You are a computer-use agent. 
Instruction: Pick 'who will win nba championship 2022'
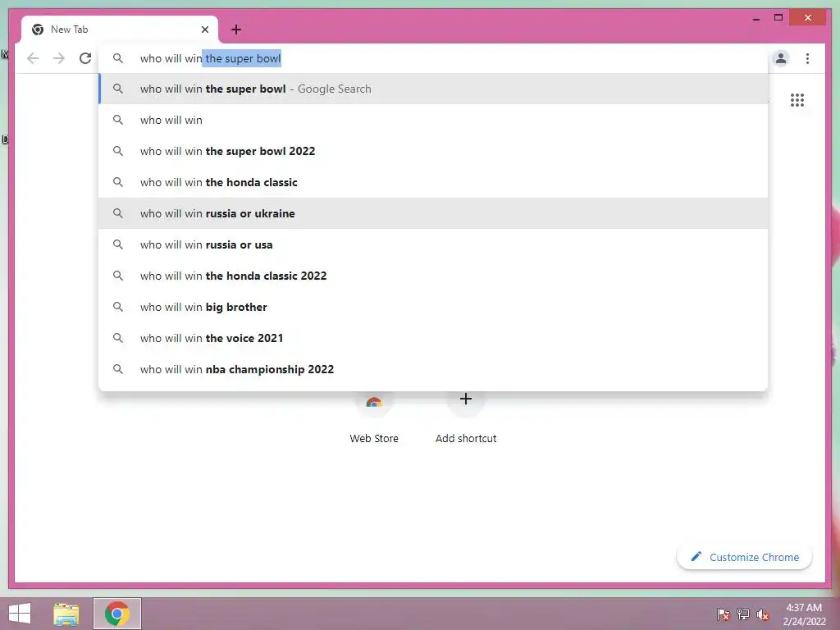pyautogui.click(x=433, y=369)
